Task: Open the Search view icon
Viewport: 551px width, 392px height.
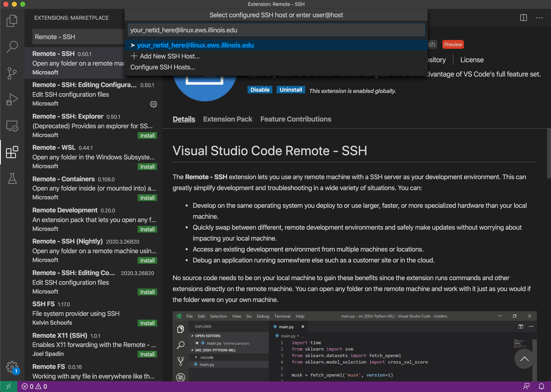Action: coord(12,47)
